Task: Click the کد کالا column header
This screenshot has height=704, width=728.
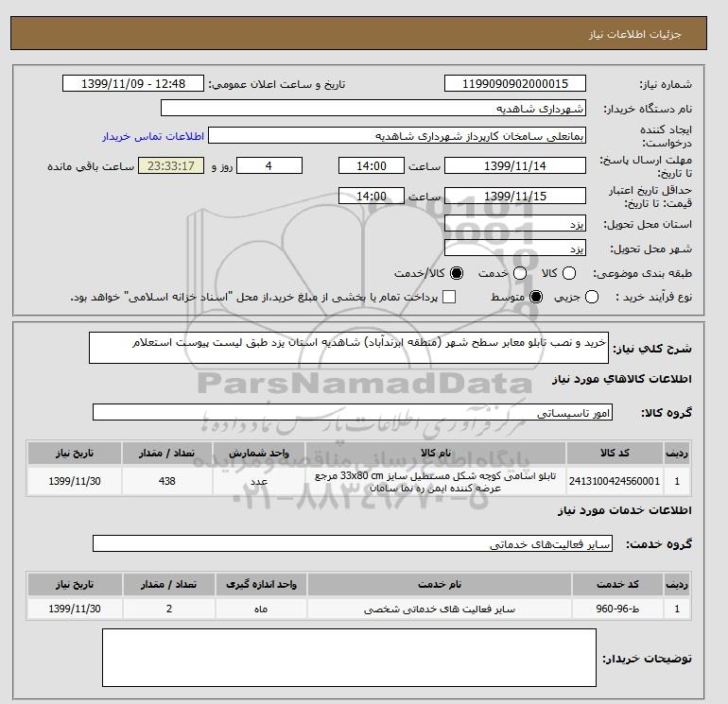Action: point(615,453)
